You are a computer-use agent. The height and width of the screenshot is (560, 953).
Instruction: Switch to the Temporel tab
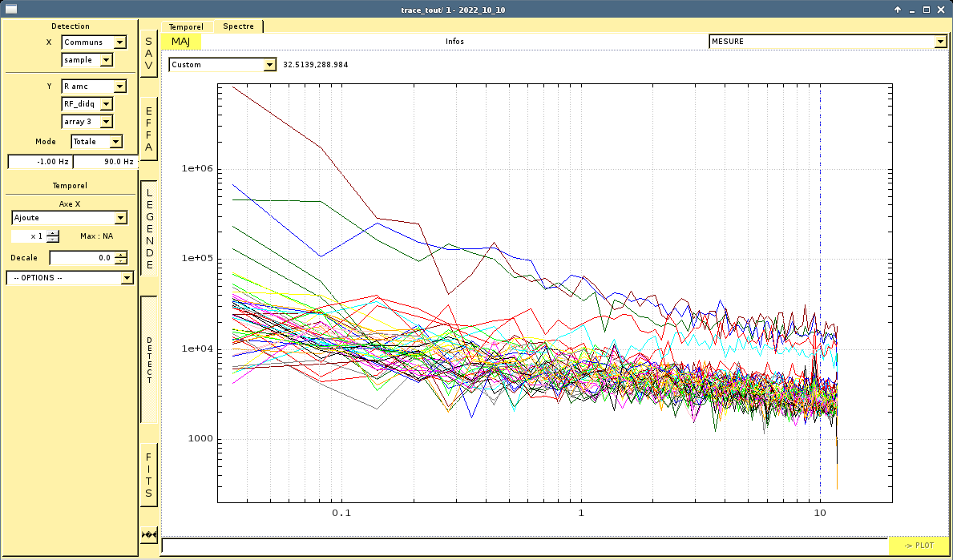click(x=186, y=26)
